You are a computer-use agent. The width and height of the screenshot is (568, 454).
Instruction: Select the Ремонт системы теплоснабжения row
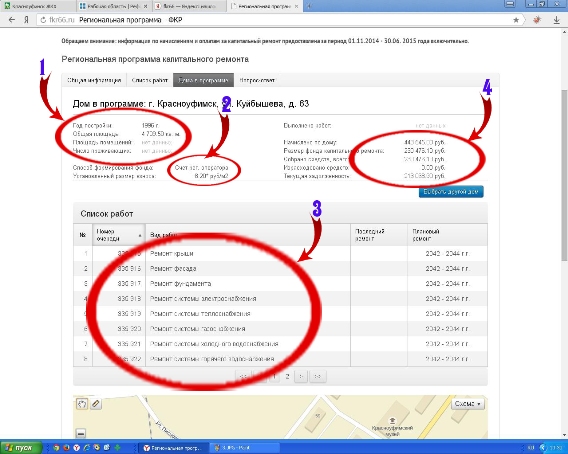pyautogui.click(x=280, y=314)
